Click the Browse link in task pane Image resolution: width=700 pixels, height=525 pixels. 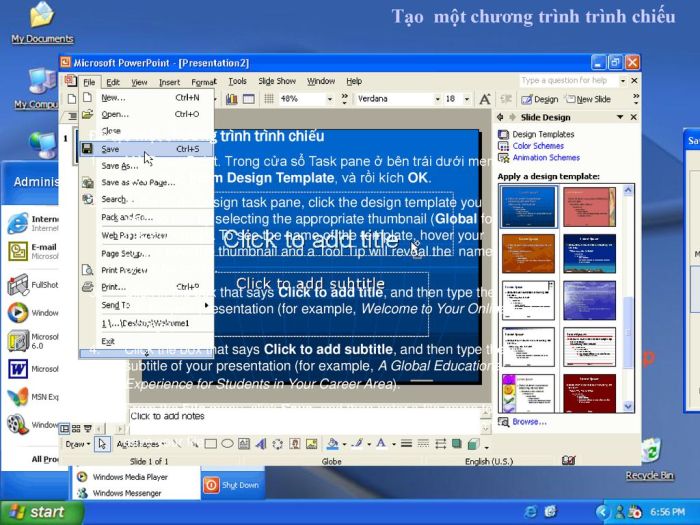(x=529, y=422)
